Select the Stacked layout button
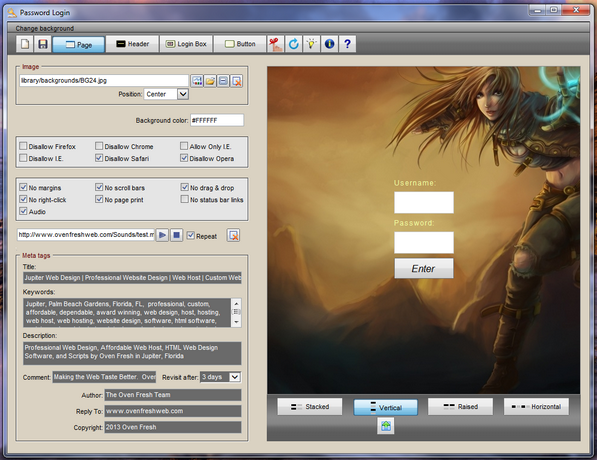 click(x=310, y=407)
